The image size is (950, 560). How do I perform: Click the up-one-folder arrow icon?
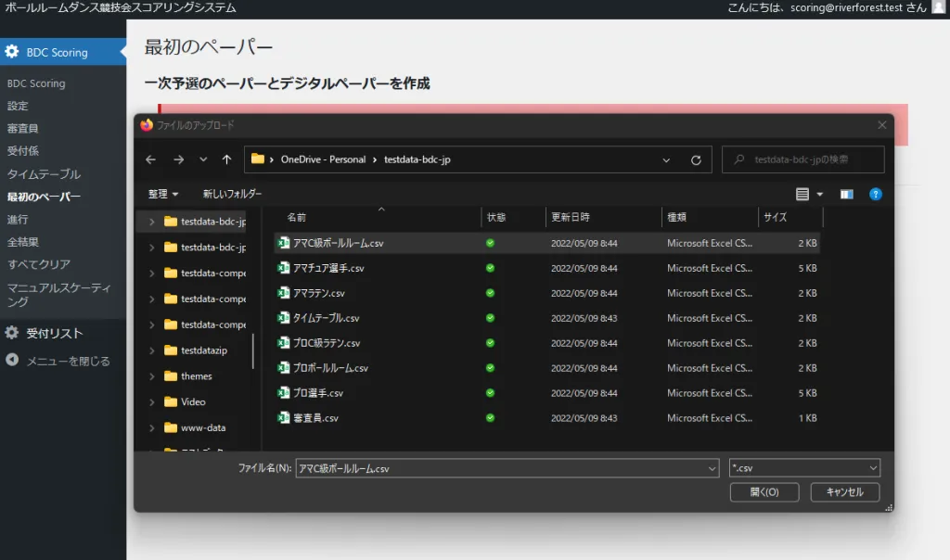[227, 159]
